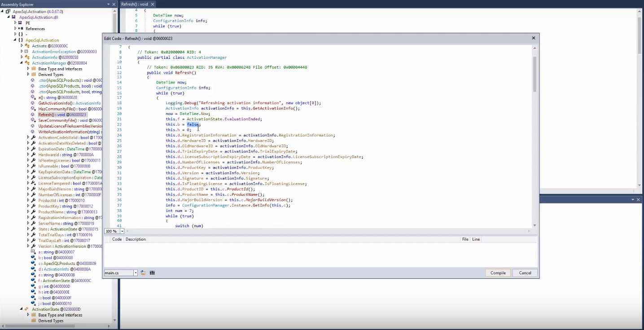Collapse the ApexSql.Activation namespace node
644x330 pixels.
(15, 40)
